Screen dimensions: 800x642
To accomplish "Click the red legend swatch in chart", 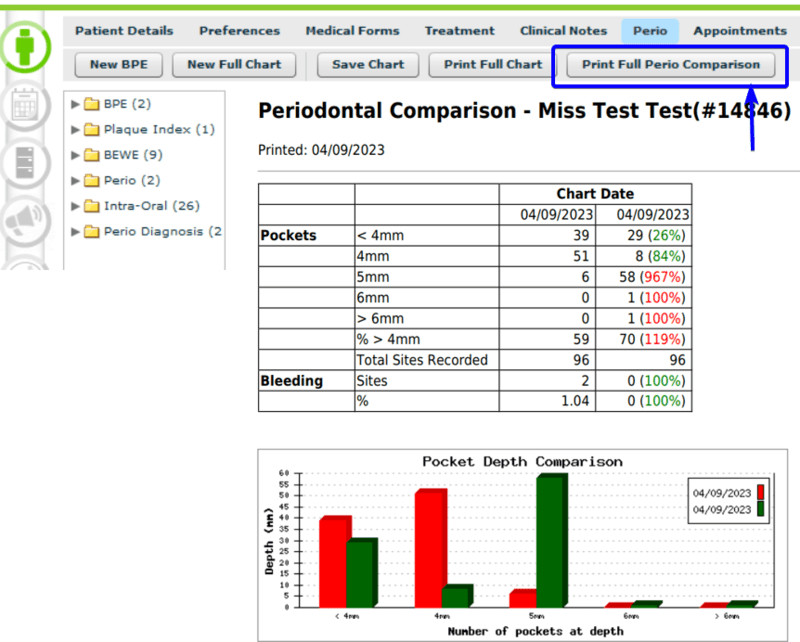I will tap(760, 492).
